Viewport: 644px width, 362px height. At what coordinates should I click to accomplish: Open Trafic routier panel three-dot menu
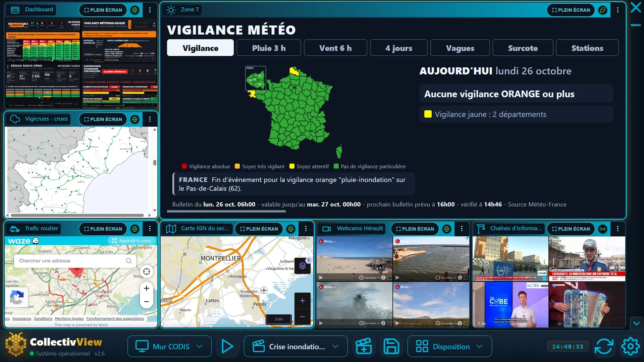(150, 229)
